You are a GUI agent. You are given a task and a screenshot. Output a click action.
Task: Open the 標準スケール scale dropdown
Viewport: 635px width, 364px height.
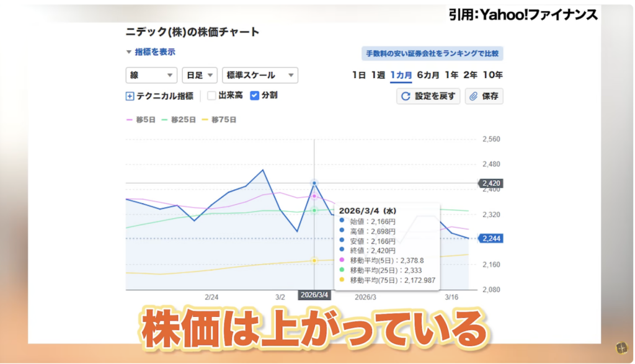click(260, 75)
